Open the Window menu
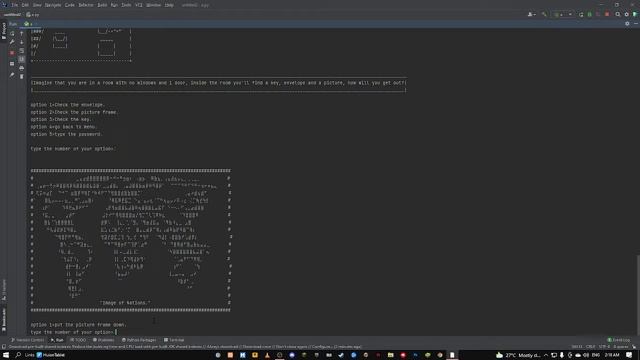 pyautogui.click(x=153, y=5)
